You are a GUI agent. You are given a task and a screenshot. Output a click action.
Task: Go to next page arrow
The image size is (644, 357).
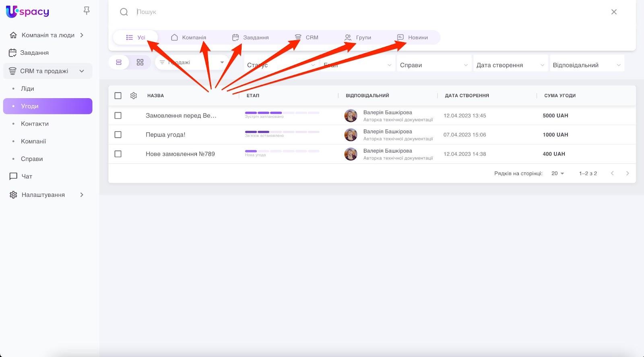point(627,173)
